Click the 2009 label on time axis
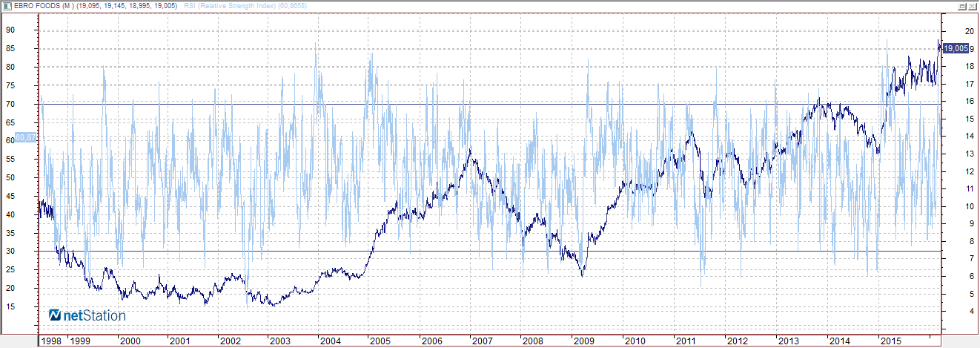This screenshot has height=348, width=980. tap(584, 341)
